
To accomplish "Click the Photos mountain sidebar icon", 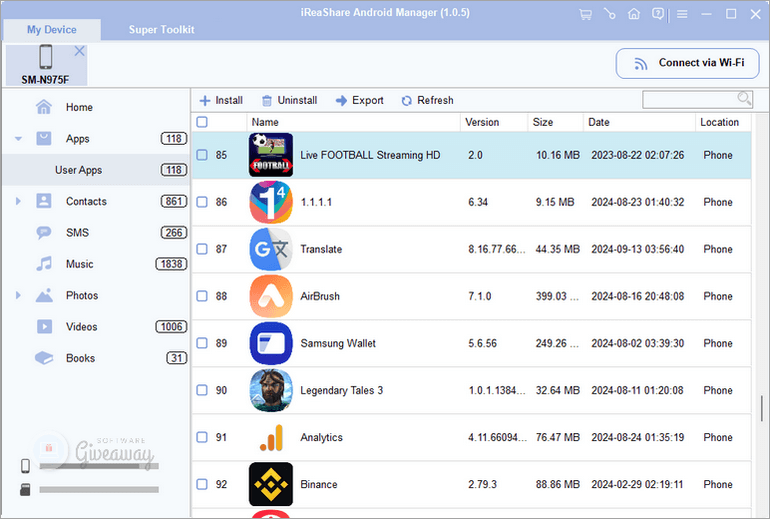I will [44, 295].
